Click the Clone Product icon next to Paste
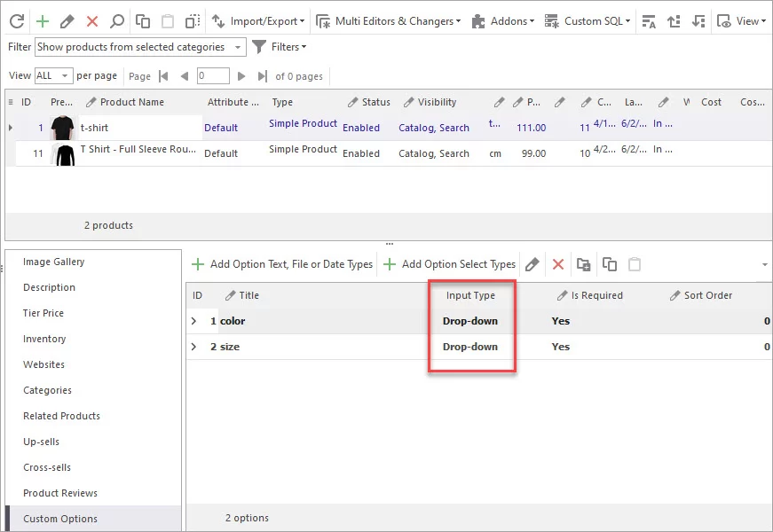The image size is (773, 532). click(193, 21)
